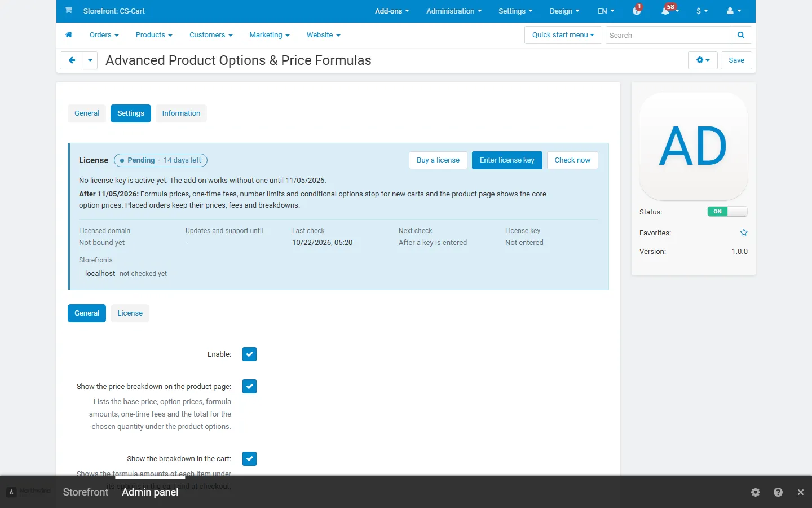Select Admin panel in bottom bar
812x508 pixels.
point(150,492)
